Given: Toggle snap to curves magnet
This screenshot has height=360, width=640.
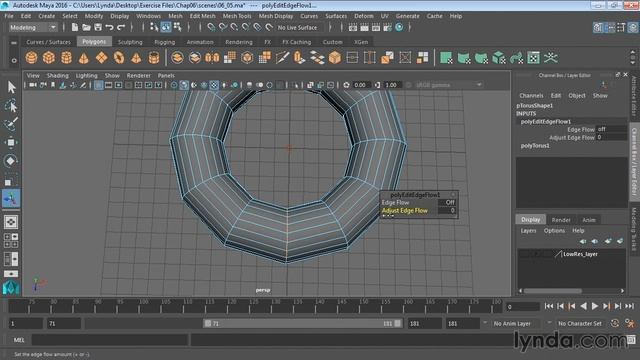Looking at the screenshot, I should click(x=223, y=27).
